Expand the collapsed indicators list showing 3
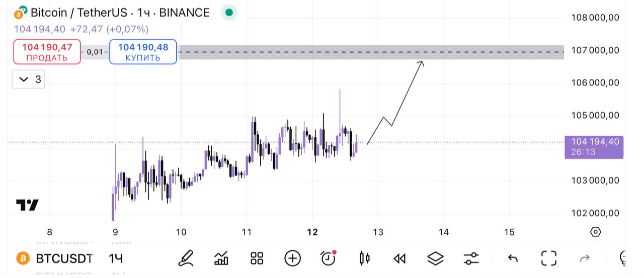Image resolution: width=644 pixels, height=278 pixels. pyautogui.click(x=29, y=79)
